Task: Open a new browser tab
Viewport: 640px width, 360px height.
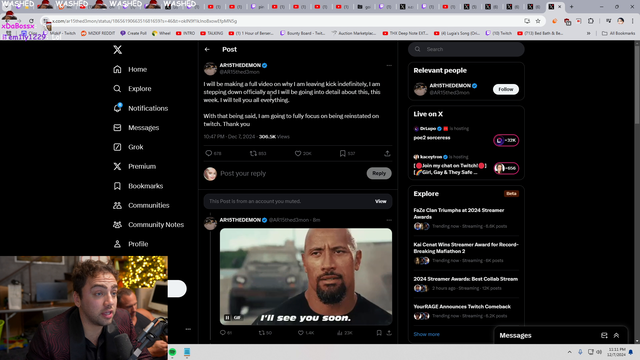Action: [571, 7]
